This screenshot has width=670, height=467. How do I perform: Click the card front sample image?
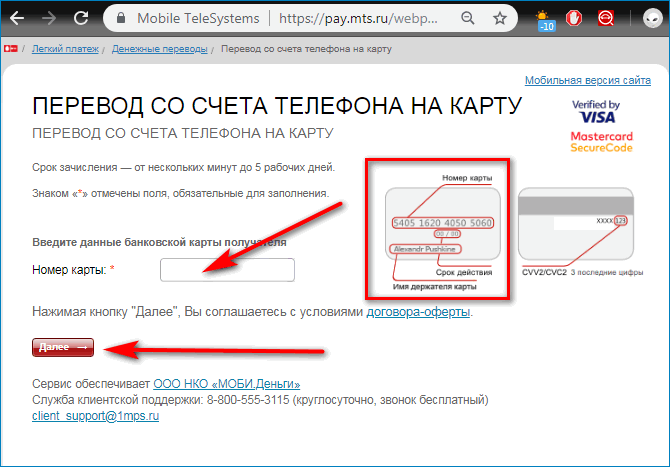point(443,223)
